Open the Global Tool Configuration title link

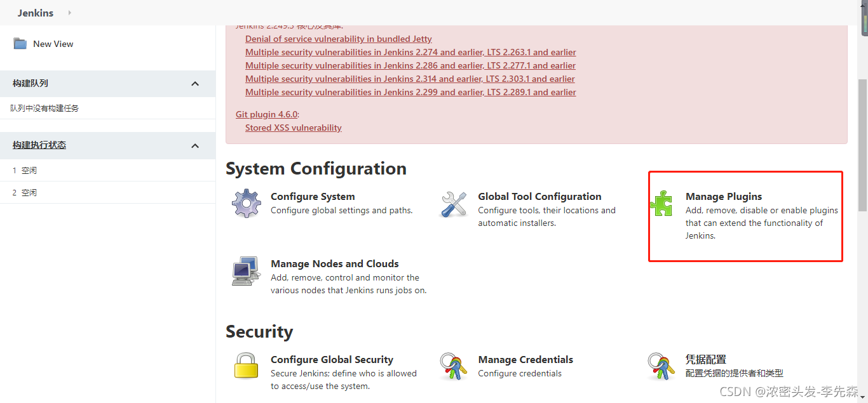(539, 197)
